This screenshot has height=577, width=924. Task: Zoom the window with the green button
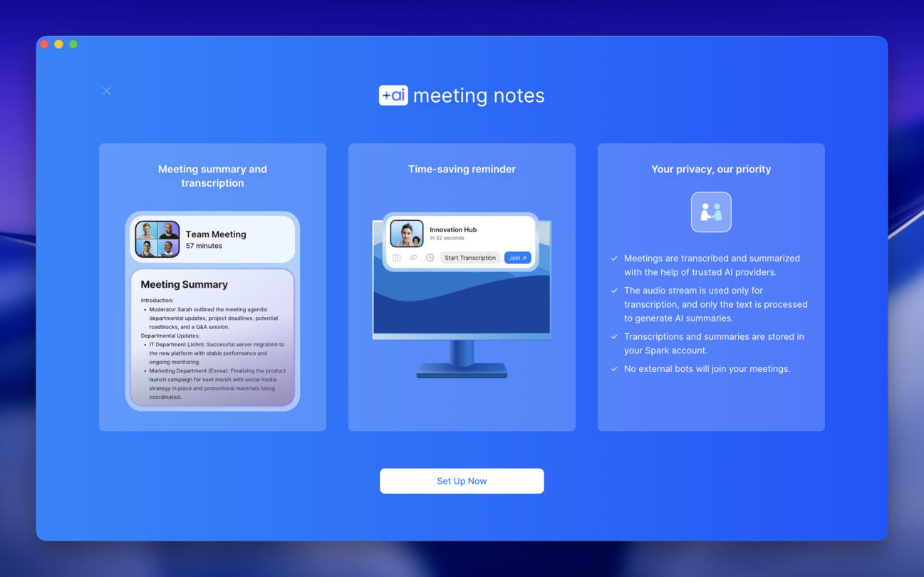[73, 44]
